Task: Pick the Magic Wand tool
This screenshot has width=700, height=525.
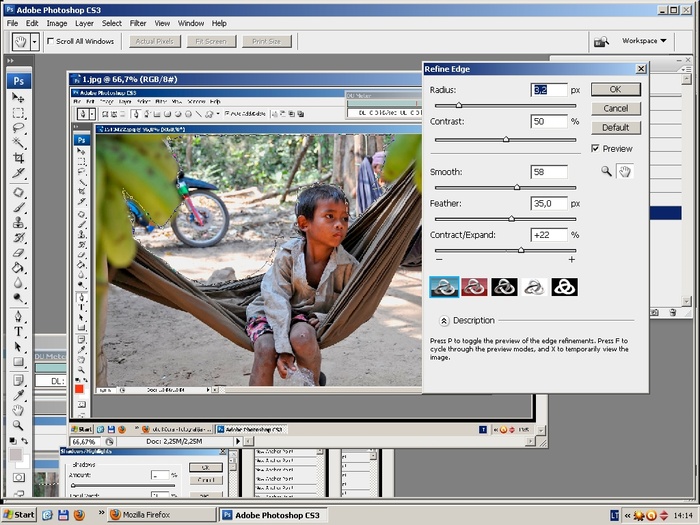Action: (19, 143)
